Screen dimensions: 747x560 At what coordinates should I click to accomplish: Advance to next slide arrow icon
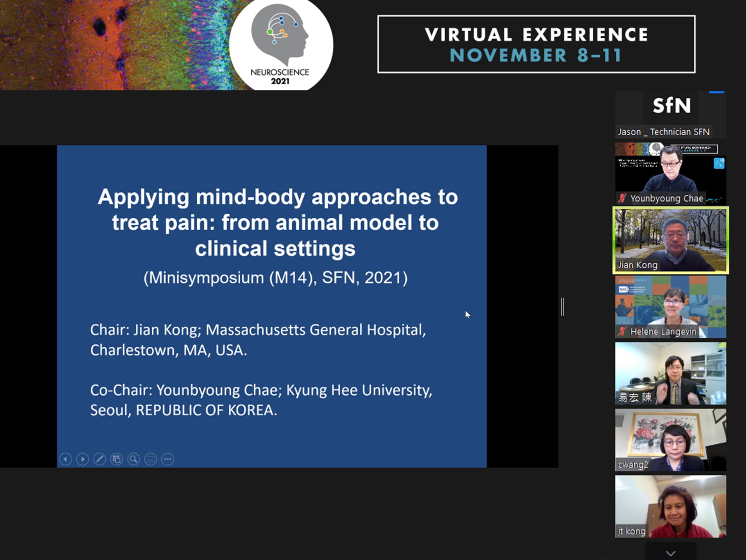click(x=82, y=459)
